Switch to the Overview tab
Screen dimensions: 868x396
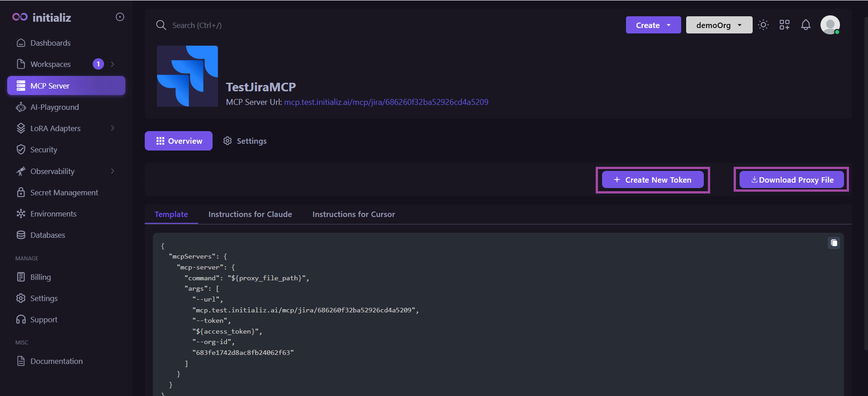pos(179,141)
